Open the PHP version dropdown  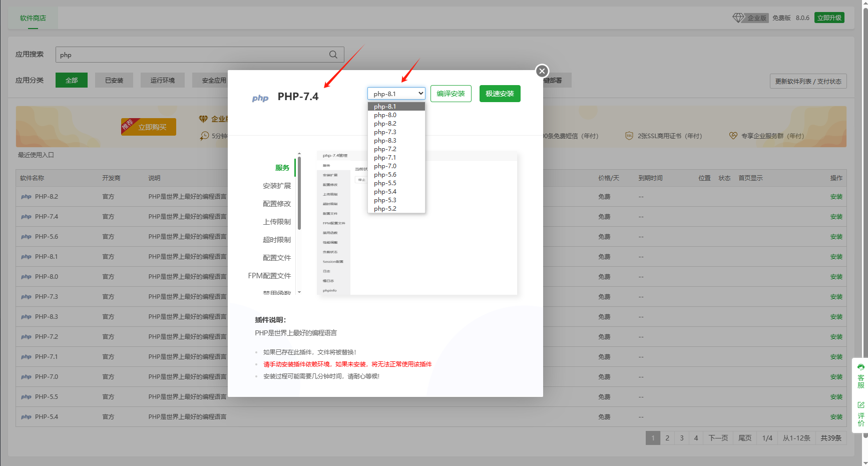[x=396, y=94]
